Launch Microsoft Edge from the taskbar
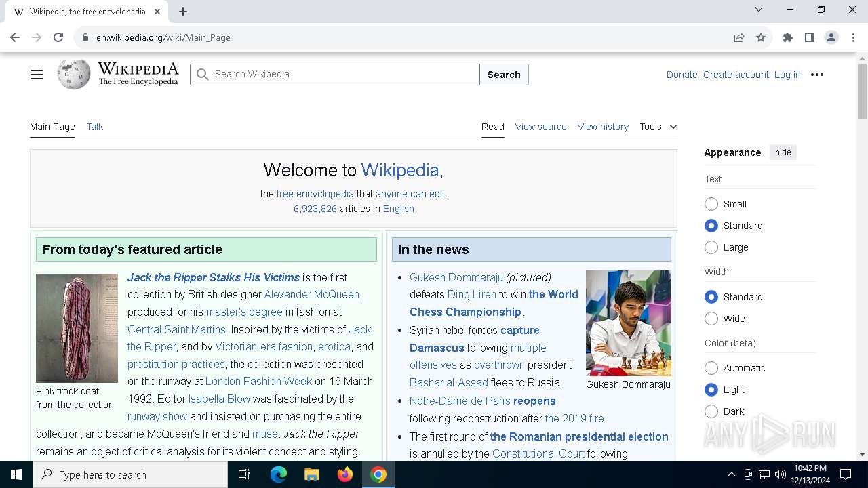The image size is (868, 488). pyautogui.click(x=279, y=474)
